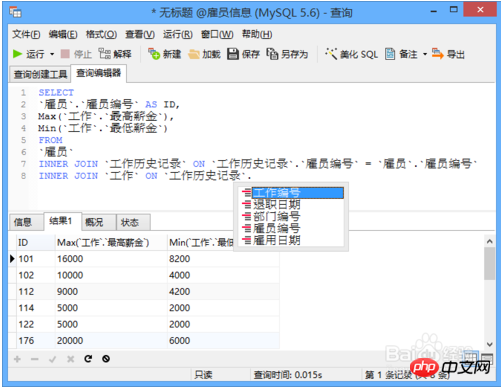Click in SQL editor line 8
Viewport: 501px width, 387px height.
tap(145, 176)
